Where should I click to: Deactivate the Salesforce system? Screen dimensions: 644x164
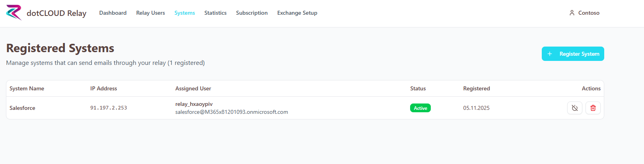[574, 108]
